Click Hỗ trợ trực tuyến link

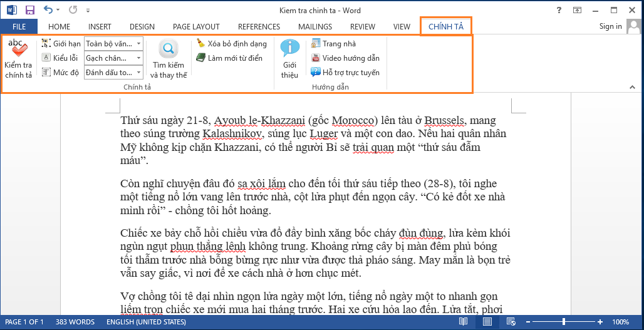tap(350, 73)
